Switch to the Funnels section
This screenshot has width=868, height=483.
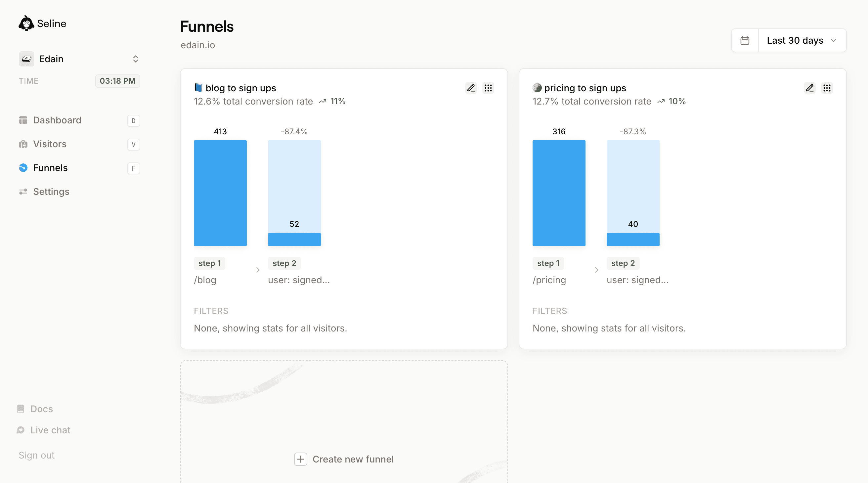[50, 168]
